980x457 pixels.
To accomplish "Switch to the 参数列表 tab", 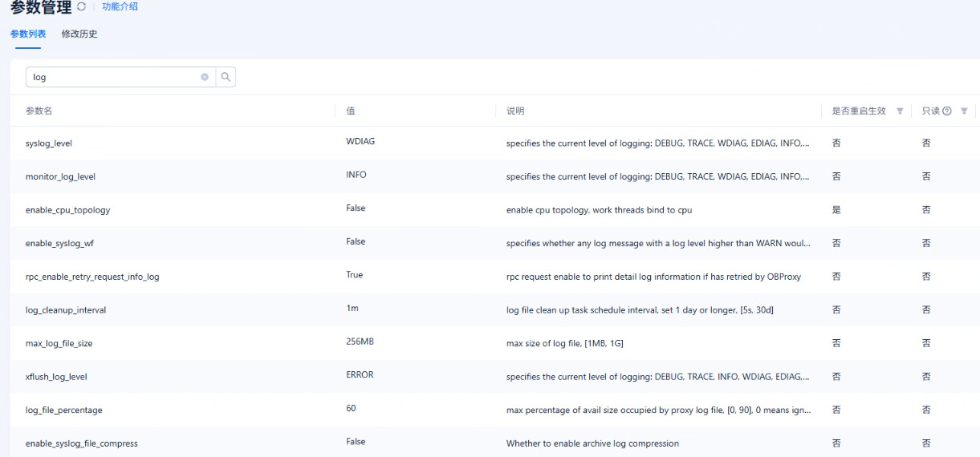I will (28, 34).
